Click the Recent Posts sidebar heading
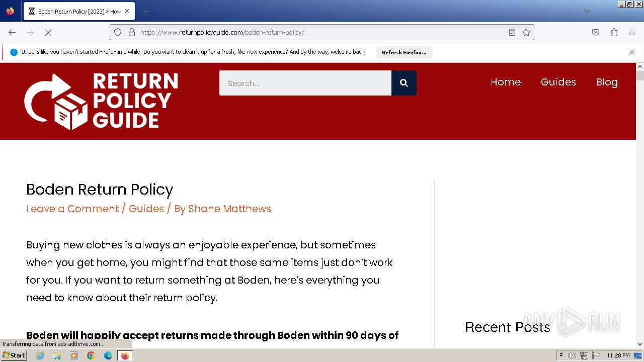644x362 pixels. coord(507,327)
